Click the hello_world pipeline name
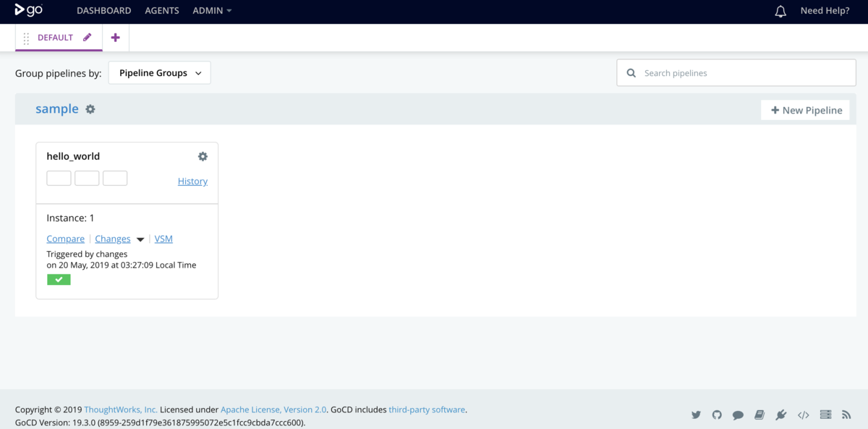 (73, 156)
